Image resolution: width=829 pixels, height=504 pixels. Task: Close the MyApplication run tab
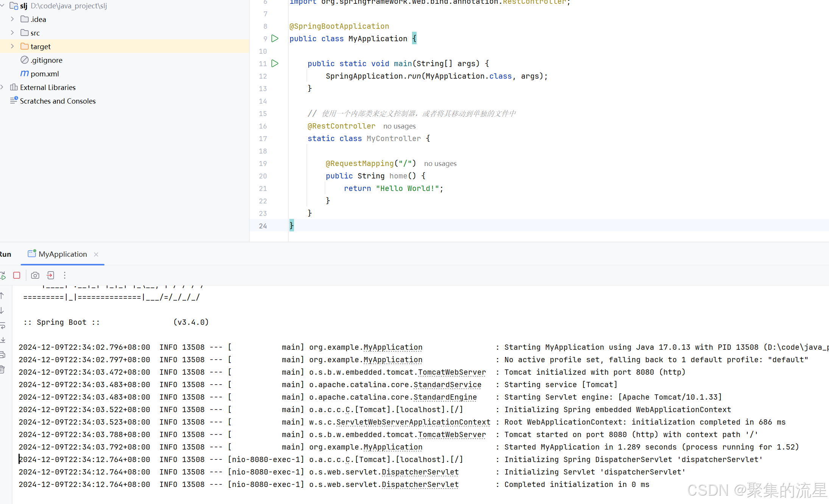coord(96,254)
